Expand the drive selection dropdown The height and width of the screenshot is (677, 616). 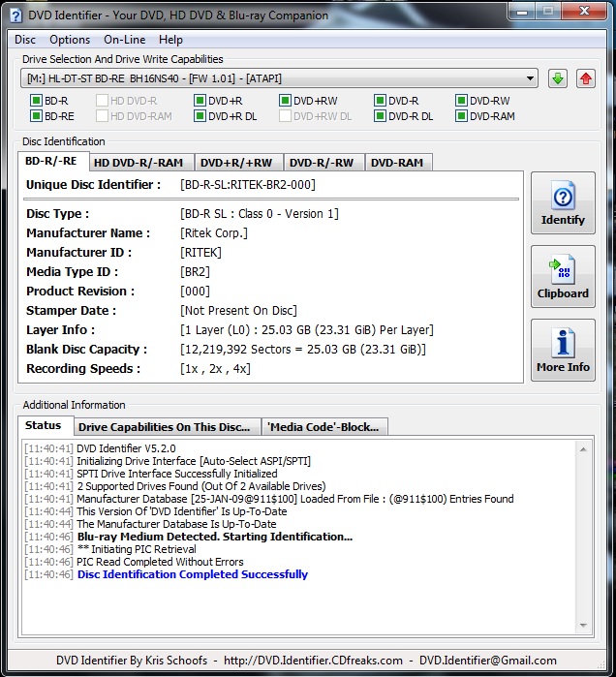pyautogui.click(x=530, y=78)
